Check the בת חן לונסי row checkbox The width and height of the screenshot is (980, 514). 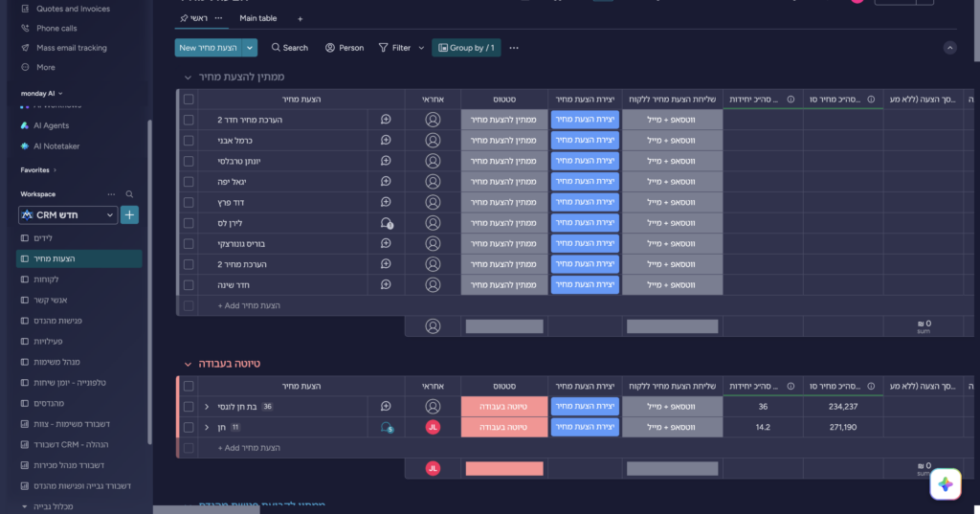(x=189, y=407)
